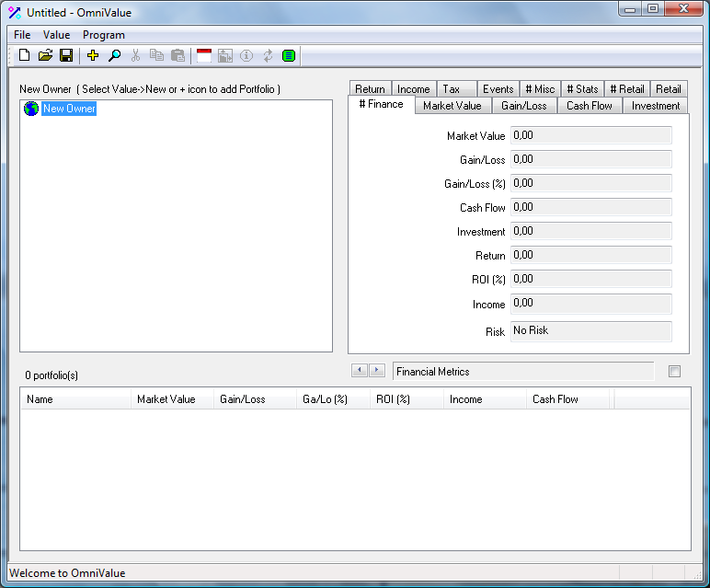This screenshot has width=710, height=588.
Task: Minimize the OmniValue window
Action: click(x=630, y=9)
